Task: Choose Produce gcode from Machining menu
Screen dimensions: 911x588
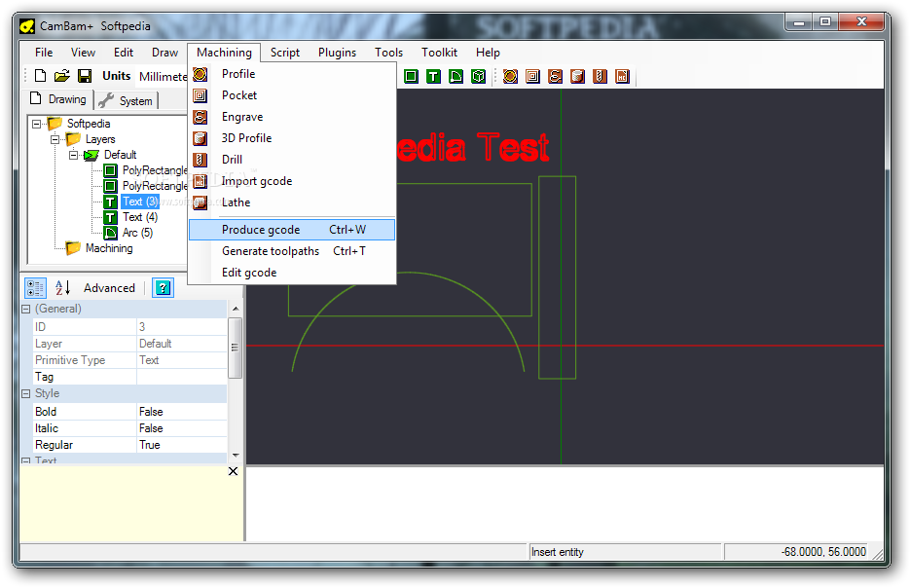Action: 292,230
